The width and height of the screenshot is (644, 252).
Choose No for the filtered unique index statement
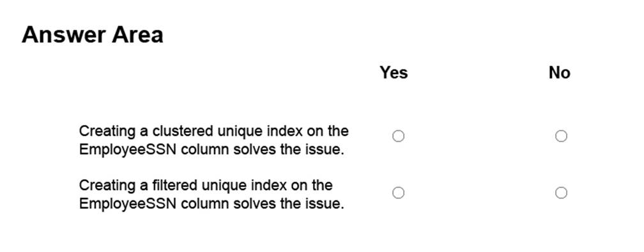point(561,193)
